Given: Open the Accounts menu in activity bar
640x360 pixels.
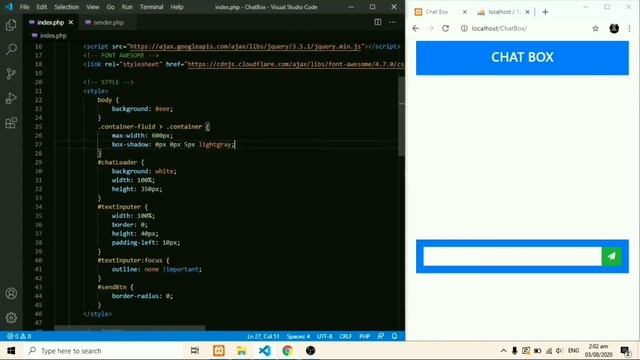Looking at the screenshot, I should (11, 293).
